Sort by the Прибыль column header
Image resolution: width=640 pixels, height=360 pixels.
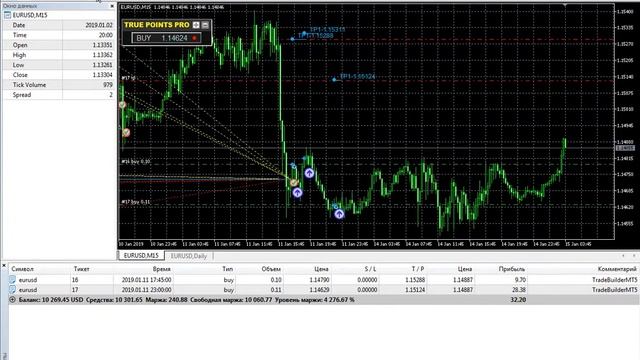pos(512,269)
